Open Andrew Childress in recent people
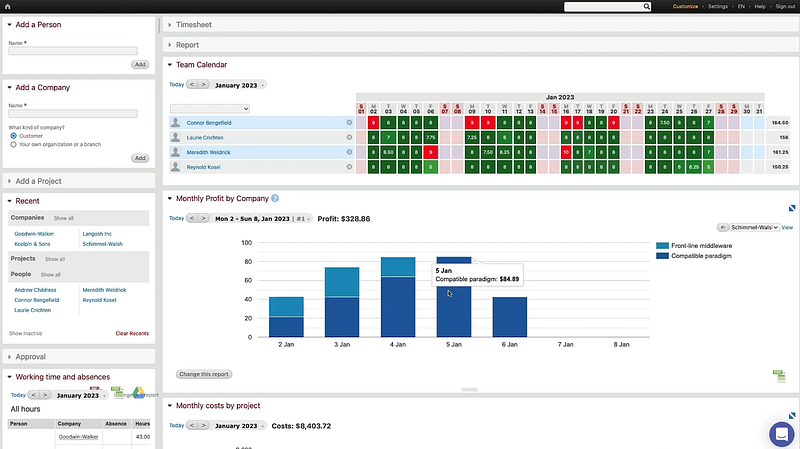This screenshot has height=449, width=800. pos(35,290)
